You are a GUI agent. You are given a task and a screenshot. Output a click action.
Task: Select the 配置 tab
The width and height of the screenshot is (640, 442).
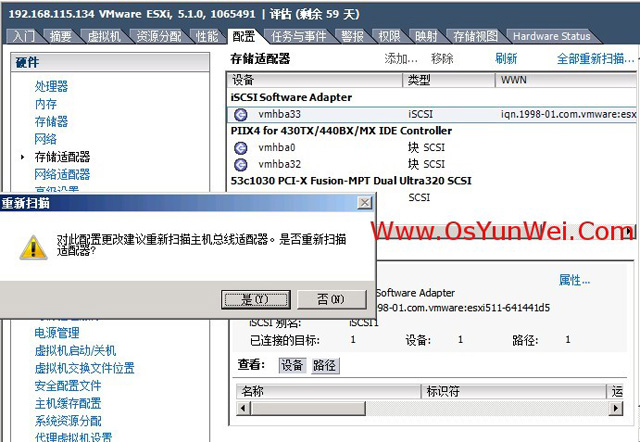click(x=244, y=36)
